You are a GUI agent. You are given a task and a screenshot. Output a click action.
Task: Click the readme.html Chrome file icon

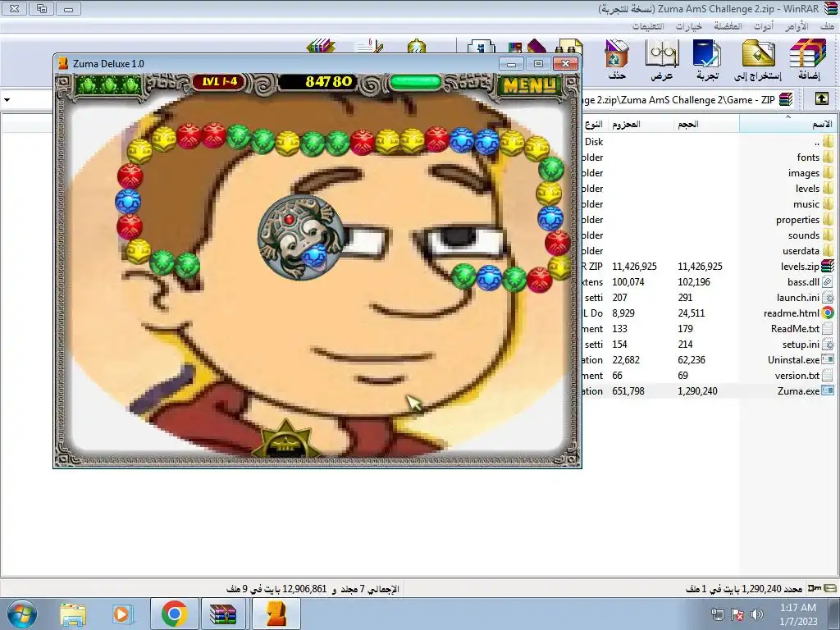pos(828,313)
